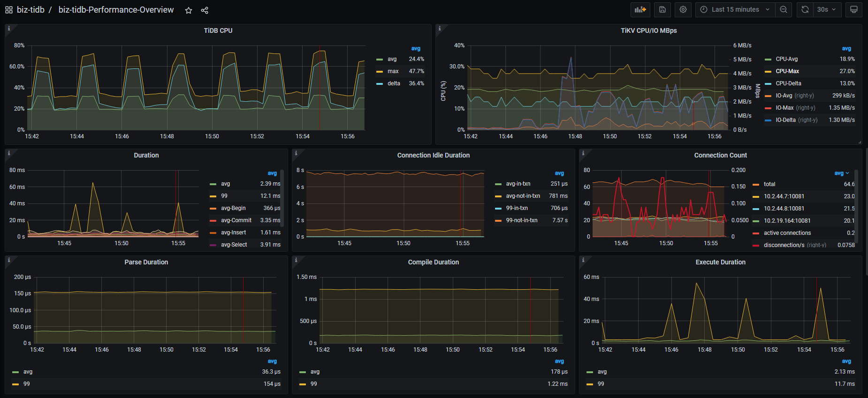Open the Execute Duration panel menu
This screenshot has width=868, height=398.
720,262
